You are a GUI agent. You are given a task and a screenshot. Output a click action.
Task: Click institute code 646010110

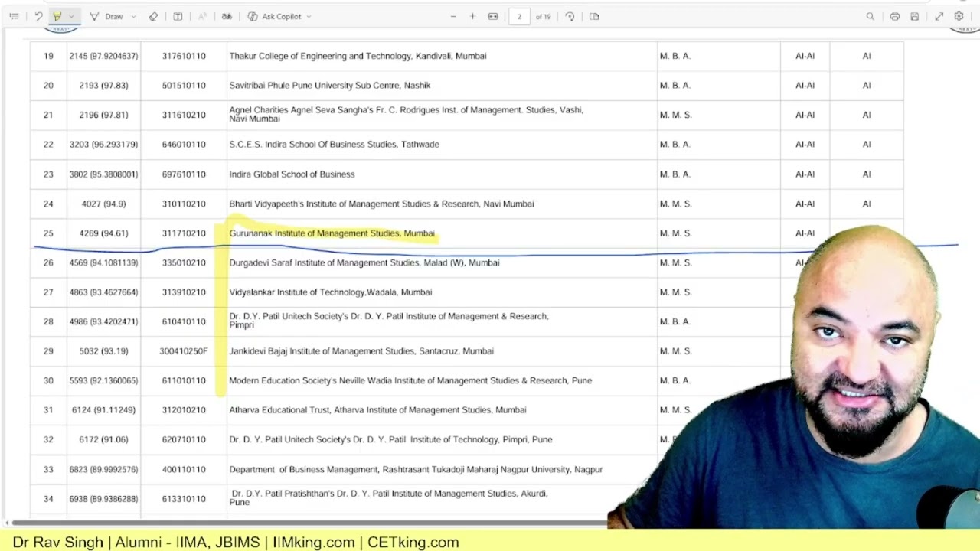184,145
